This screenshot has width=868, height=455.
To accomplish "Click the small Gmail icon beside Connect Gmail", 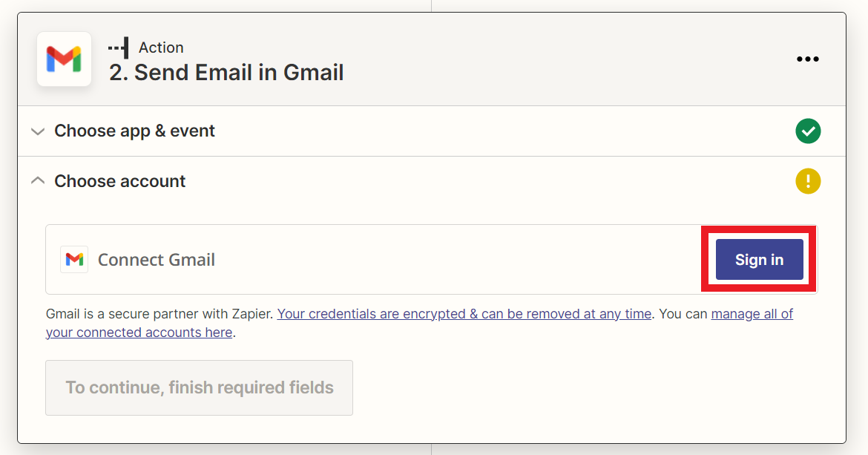I will coord(74,259).
